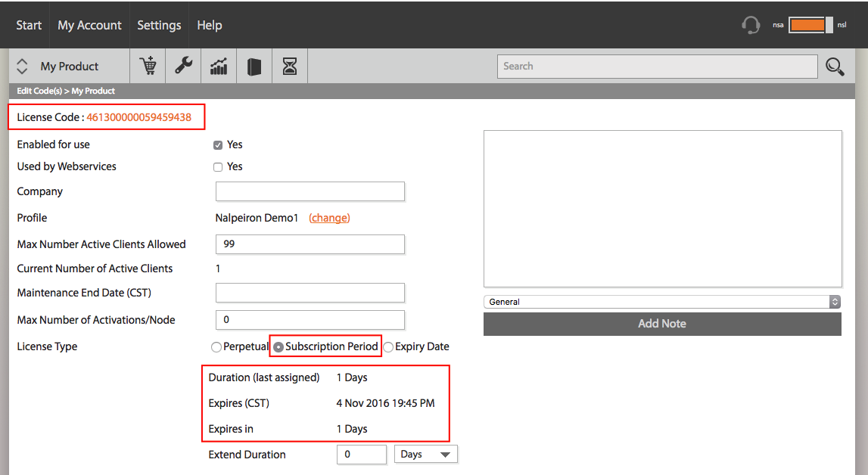868x475 pixels.
Task: Click the Edit Code(s) breadcrumb link
Action: (x=39, y=91)
